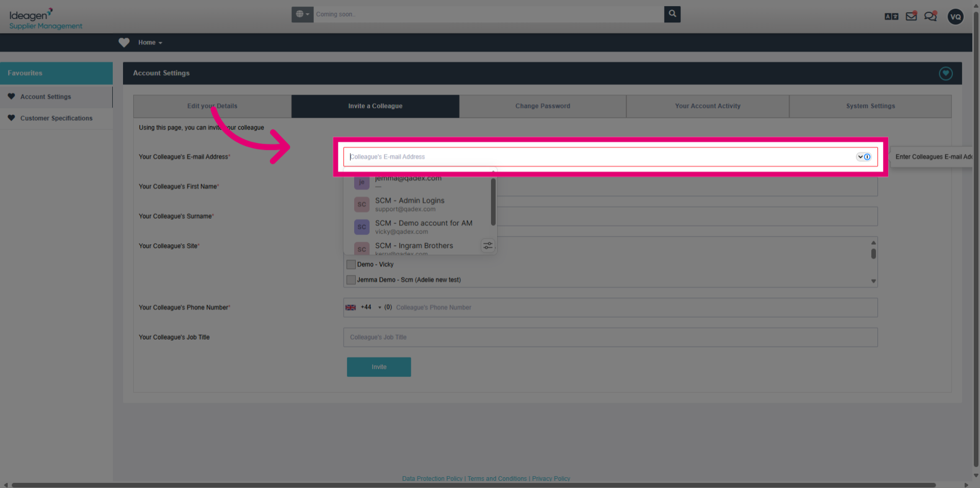Viewport: 980px width, 488px height.
Task: Click the autofill suggestion list scrollbar
Action: (493, 202)
